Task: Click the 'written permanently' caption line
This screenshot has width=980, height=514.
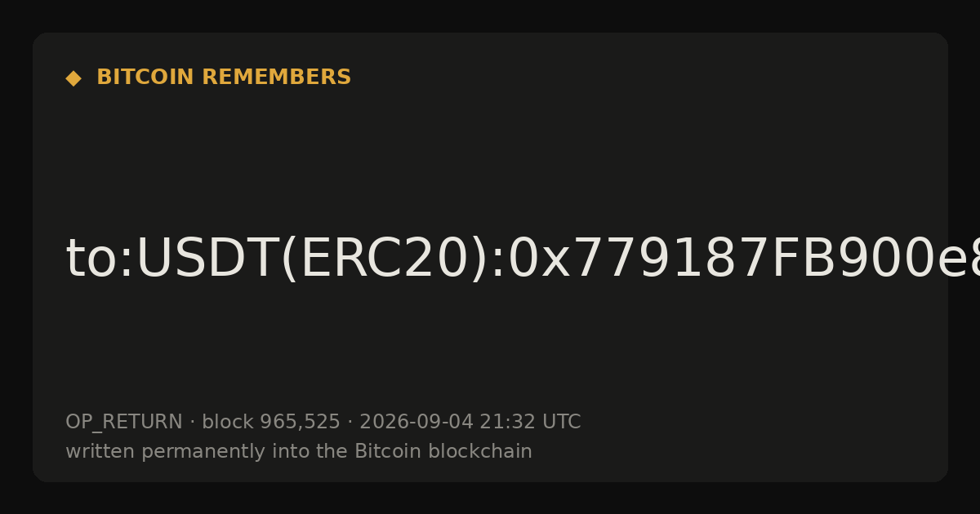Action: point(299,451)
